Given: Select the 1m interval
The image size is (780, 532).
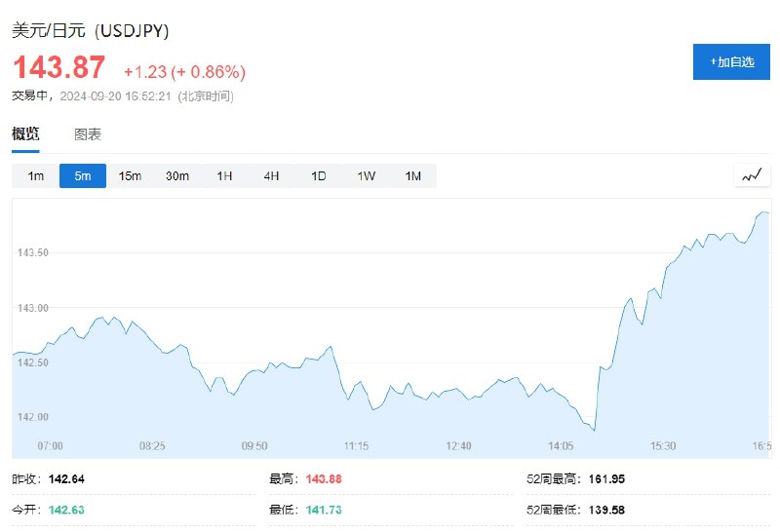Looking at the screenshot, I should [35, 176].
